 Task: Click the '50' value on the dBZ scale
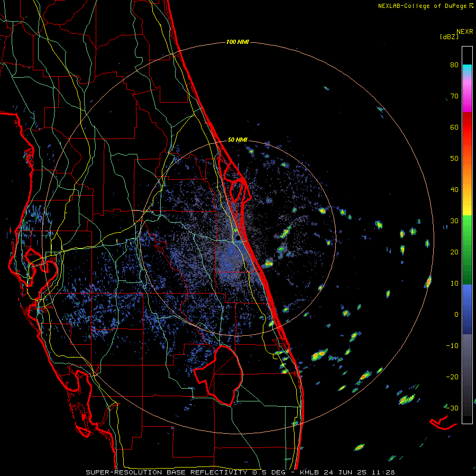click(x=454, y=159)
